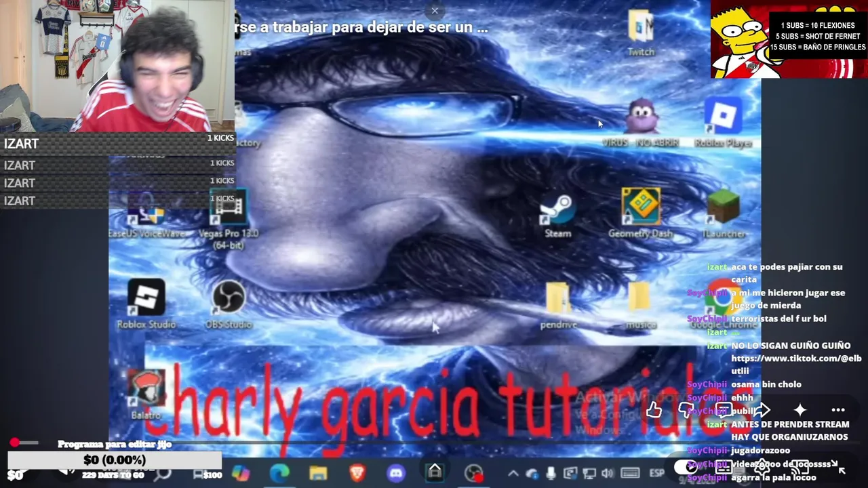Share the video with the arrow icon
Screen dimensions: 868x488
(762, 410)
